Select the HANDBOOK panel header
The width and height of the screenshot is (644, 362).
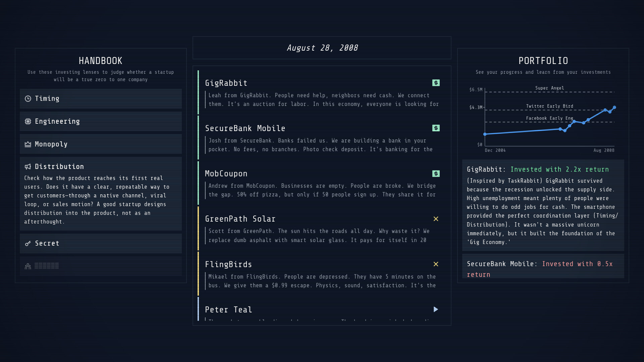(101, 61)
